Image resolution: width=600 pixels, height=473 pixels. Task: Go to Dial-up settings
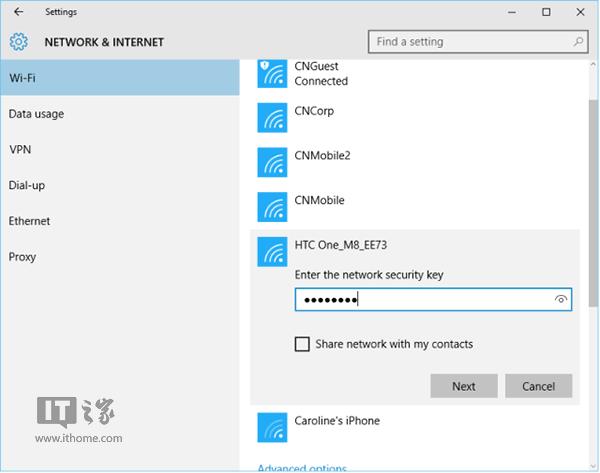[27, 185]
